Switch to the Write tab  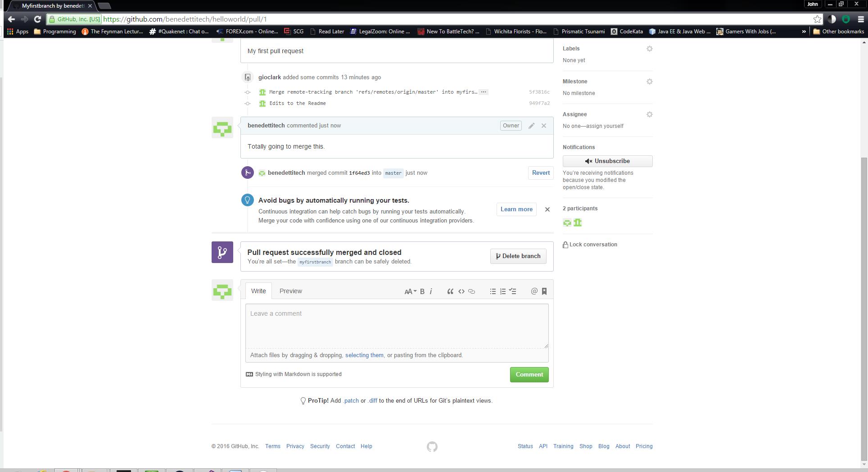coord(258,291)
